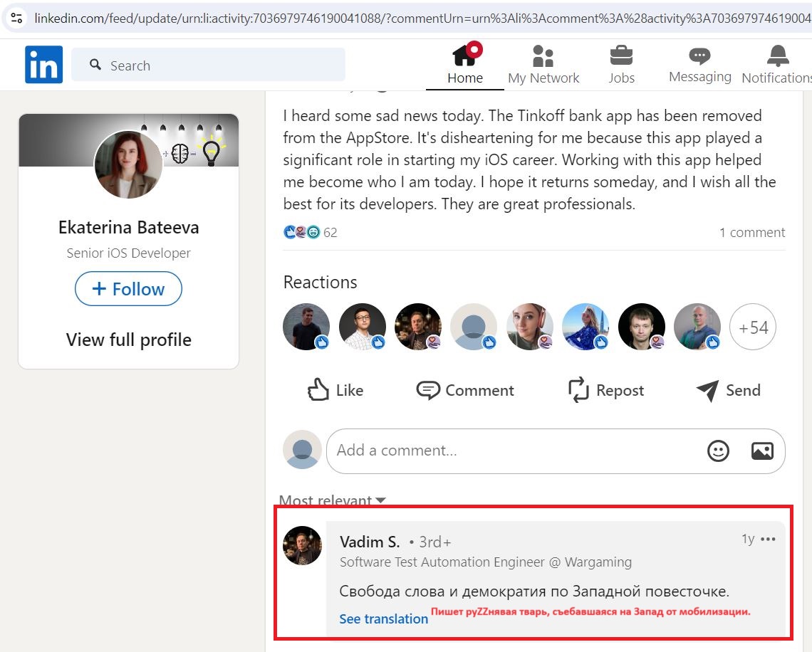The image size is (812, 652).
Task: Open Vadim S. profile name link
Action: pyautogui.click(x=370, y=542)
